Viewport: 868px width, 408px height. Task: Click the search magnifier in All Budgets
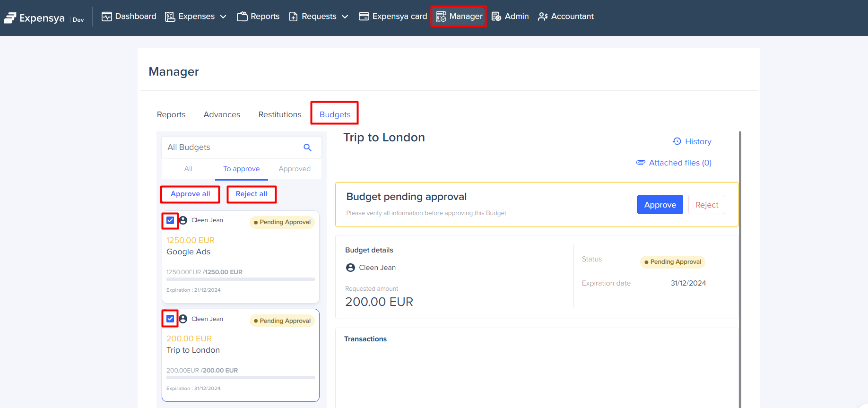pos(307,148)
